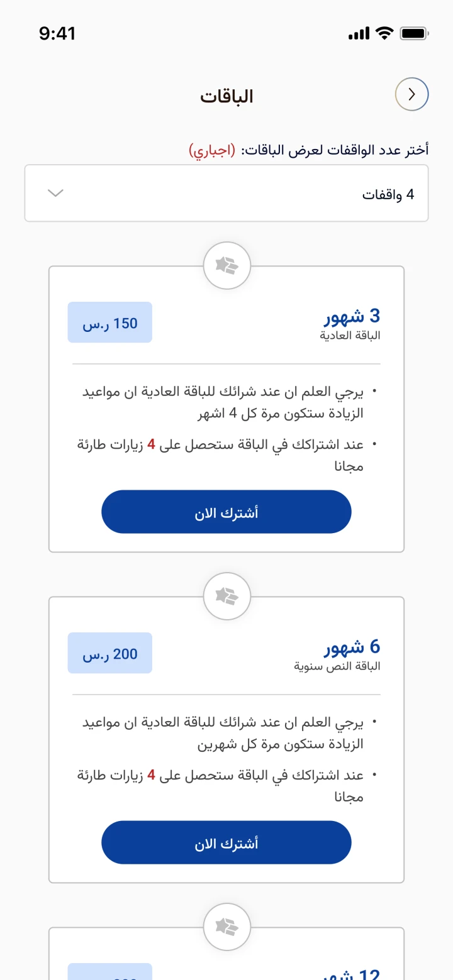Open the 4 واقفات dropdown
The height and width of the screenshot is (980, 453).
tap(226, 194)
